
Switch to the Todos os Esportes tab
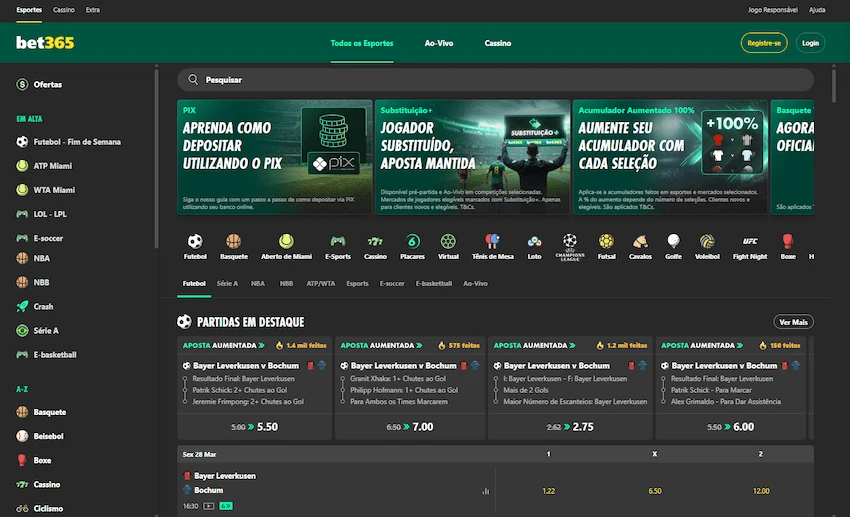(362, 43)
